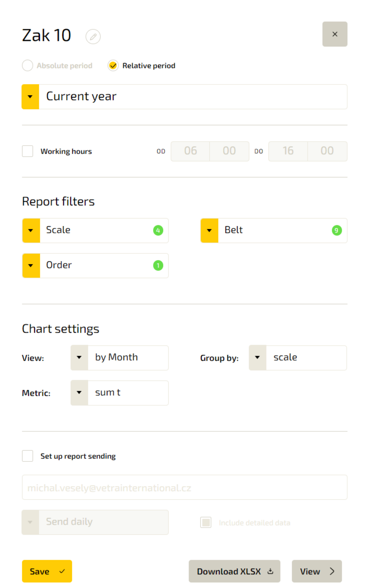Expand the Belt filter with its yellow arrow
Image resolution: width=367 pixels, height=588 pixels.
tap(209, 230)
